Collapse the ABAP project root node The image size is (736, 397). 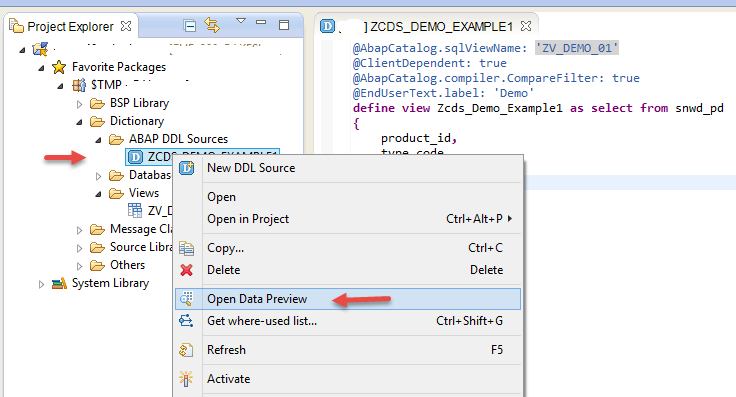(x=22, y=50)
